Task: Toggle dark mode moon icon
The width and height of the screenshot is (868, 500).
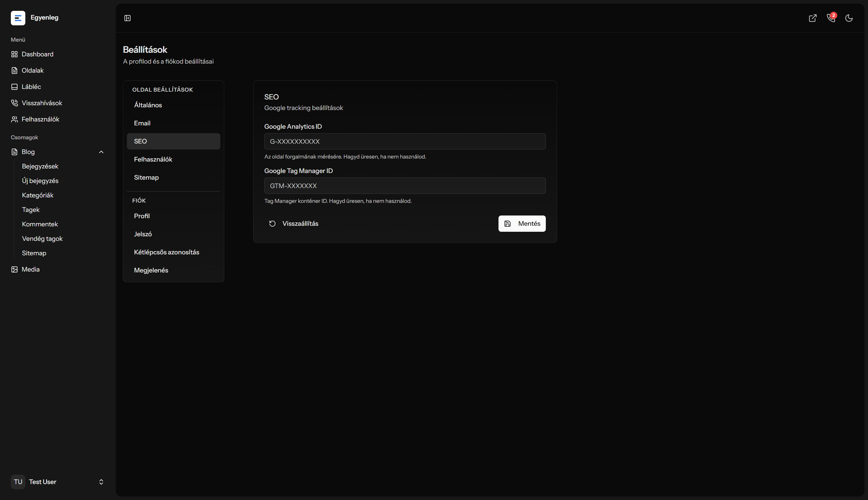Action: pos(849,18)
